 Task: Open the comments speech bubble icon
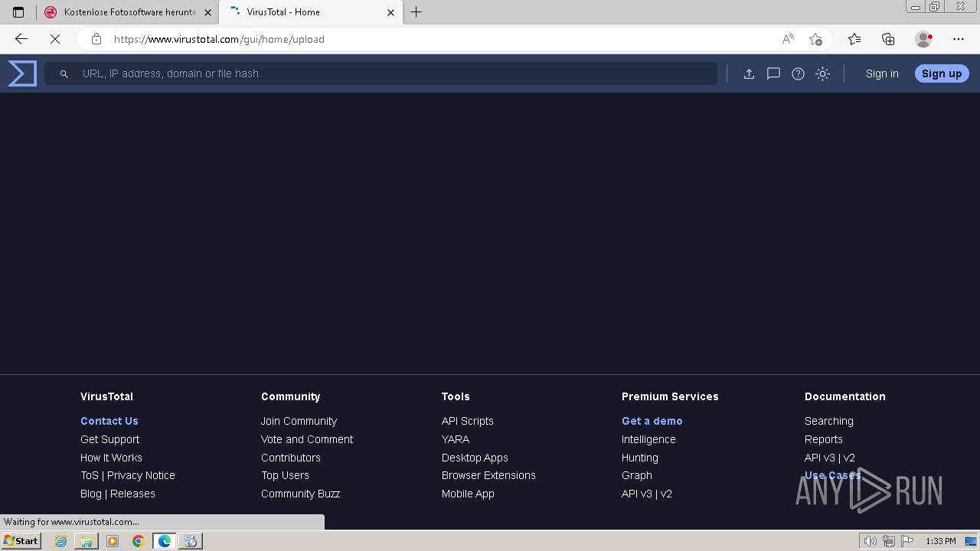[x=773, y=73]
